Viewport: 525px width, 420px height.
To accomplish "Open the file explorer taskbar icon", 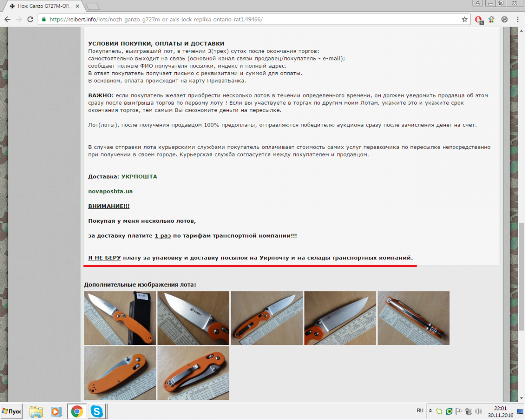I will pos(36,412).
